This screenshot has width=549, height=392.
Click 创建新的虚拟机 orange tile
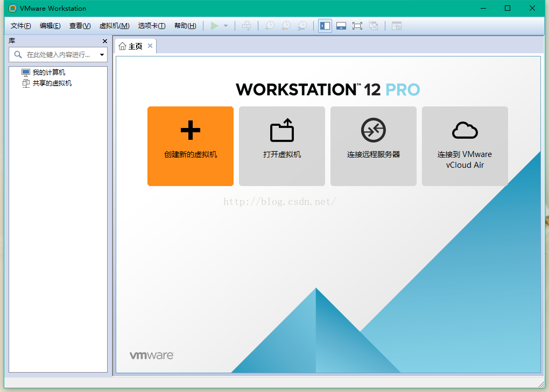pos(191,146)
